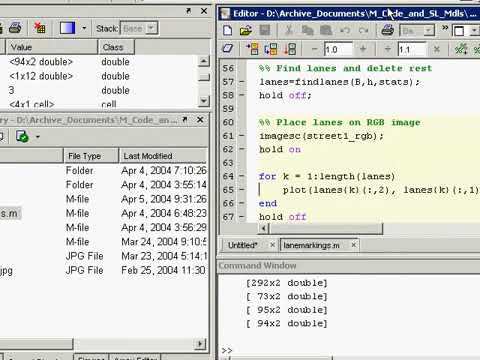Redo the edit in the Editor toolbar
This screenshot has width=480, height=360.
click(x=363, y=31)
